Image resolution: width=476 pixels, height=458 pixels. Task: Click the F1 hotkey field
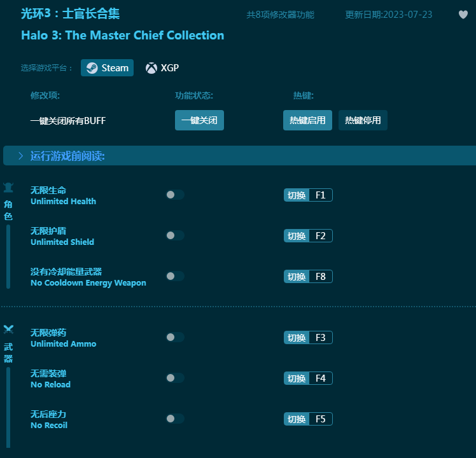pyautogui.click(x=321, y=195)
